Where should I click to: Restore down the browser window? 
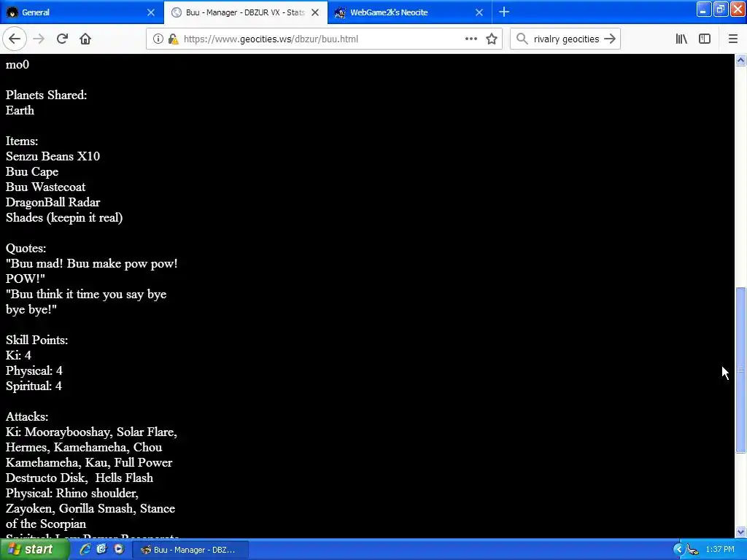point(720,9)
